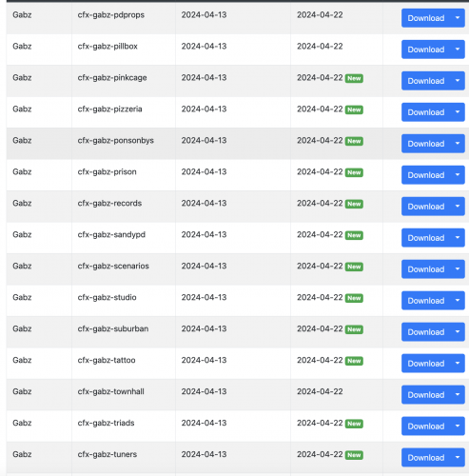Open download dropdown for cfx-gabz-tuners
Screen dimensions: 469x476
458,458
